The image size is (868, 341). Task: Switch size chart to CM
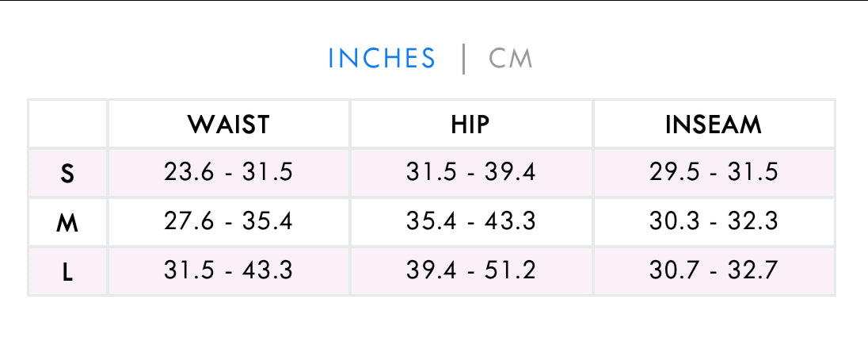point(511,59)
